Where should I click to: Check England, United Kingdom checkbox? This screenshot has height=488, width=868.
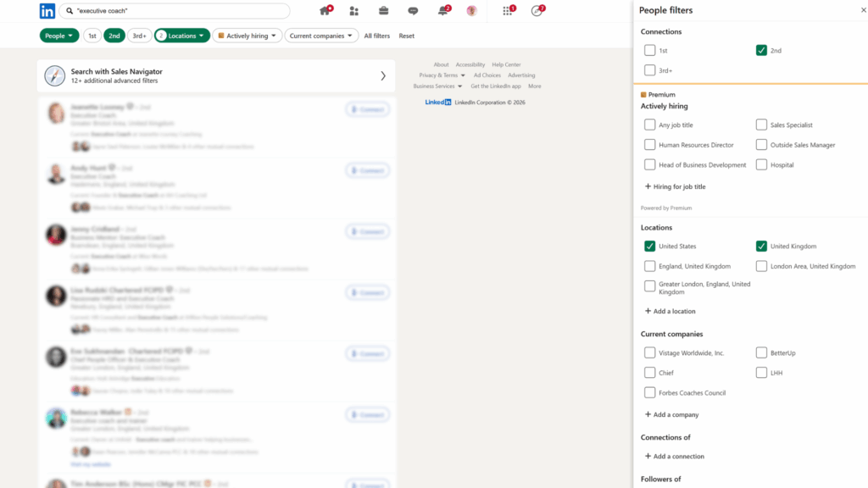650,266
